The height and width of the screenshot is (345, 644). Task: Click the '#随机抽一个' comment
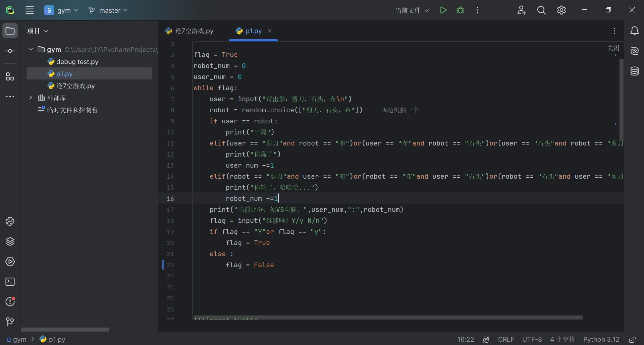tap(401, 110)
